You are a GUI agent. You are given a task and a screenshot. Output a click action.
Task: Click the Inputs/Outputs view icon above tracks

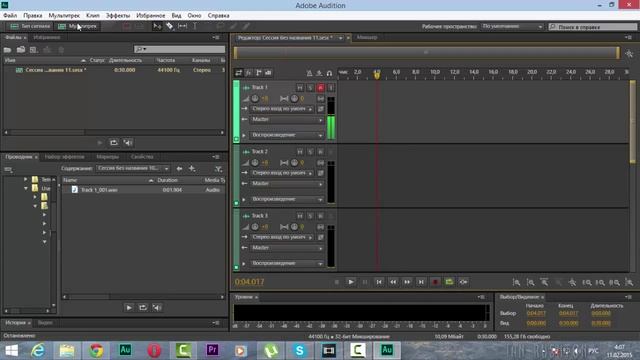pyautogui.click(x=239, y=73)
